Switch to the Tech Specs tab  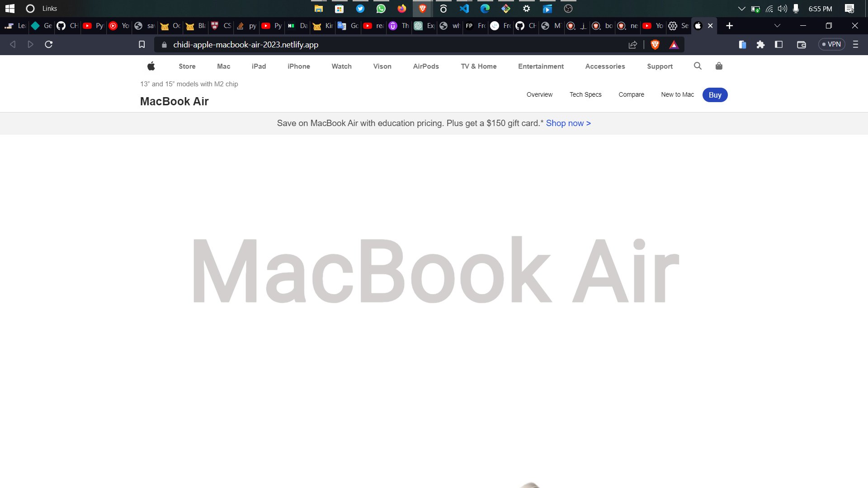[585, 94]
